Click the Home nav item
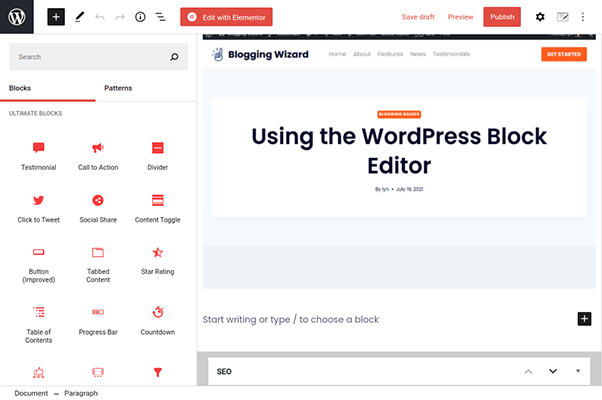 pos(337,54)
